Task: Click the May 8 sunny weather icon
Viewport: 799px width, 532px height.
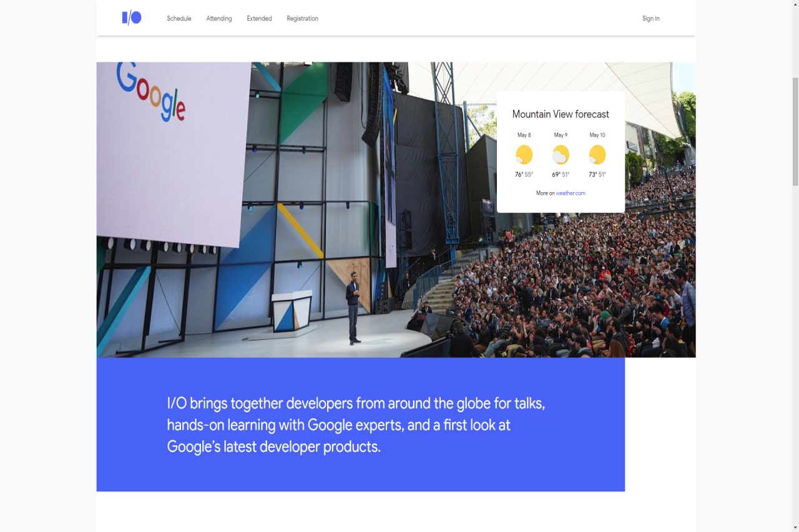Action: coord(524,155)
